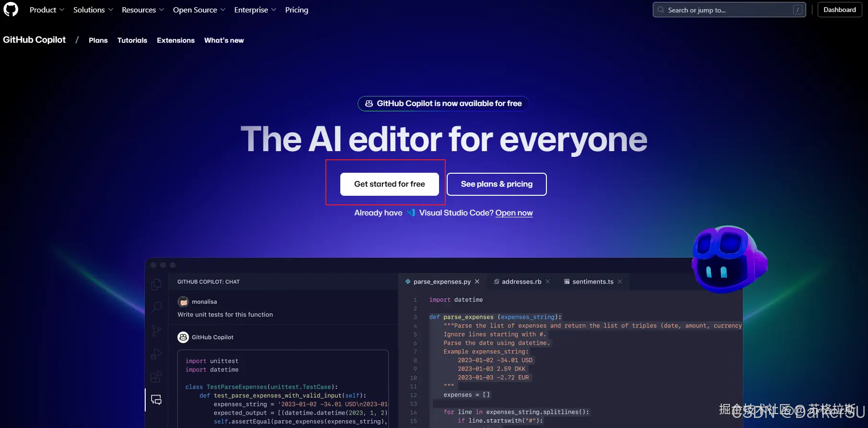Click the Copilot available for free banner
868x428 pixels.
(443, 104)
